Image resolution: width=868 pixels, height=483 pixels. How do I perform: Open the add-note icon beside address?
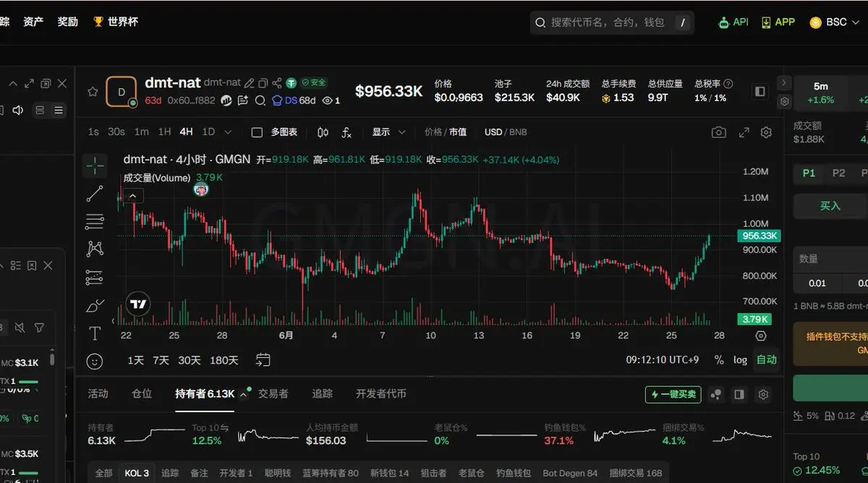point(243,101)
